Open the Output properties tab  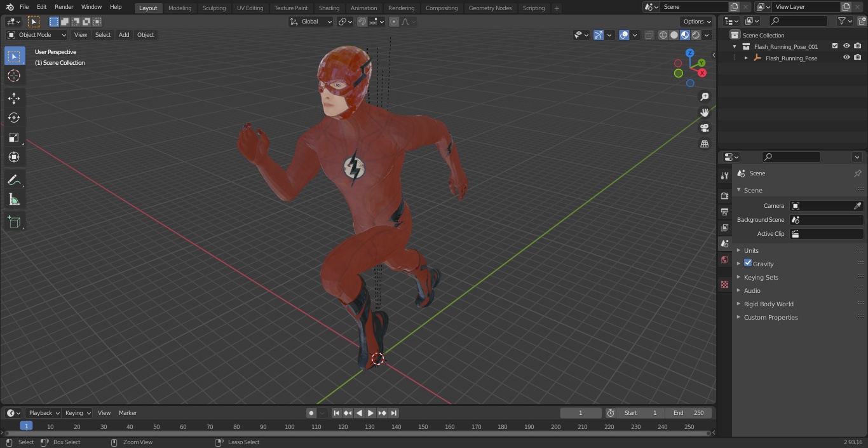(724, 212)
